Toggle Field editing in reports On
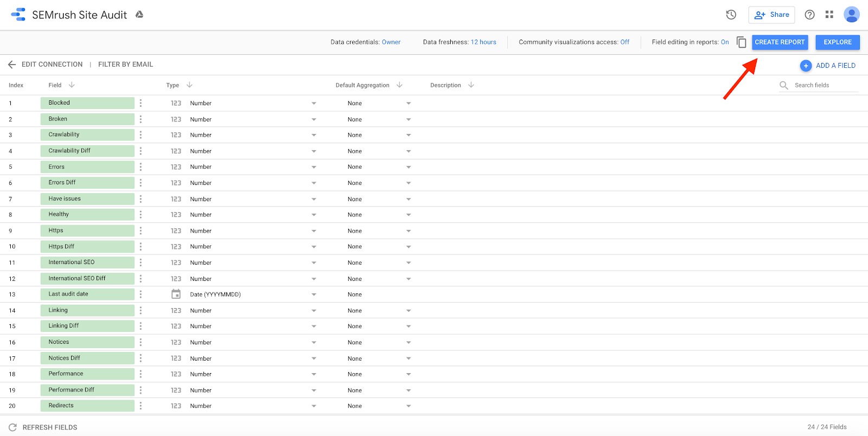Screen dimensions: 868x436 pos(724,42)
